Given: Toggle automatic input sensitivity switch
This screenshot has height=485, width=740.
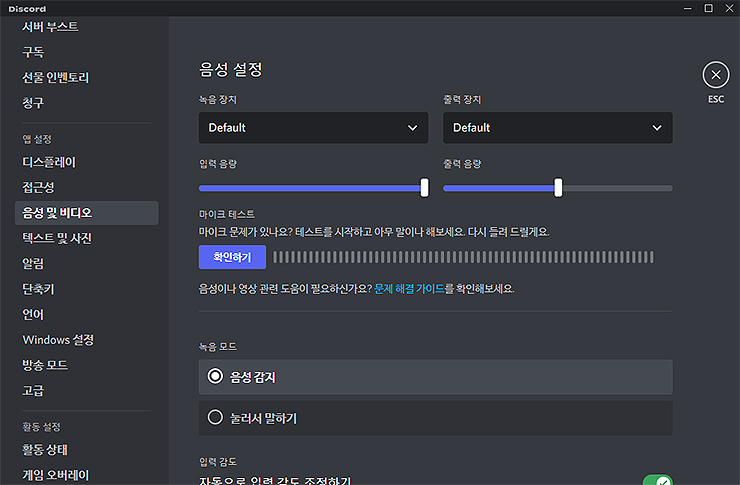Looking at the screenshot, I should tap(658, 480).
